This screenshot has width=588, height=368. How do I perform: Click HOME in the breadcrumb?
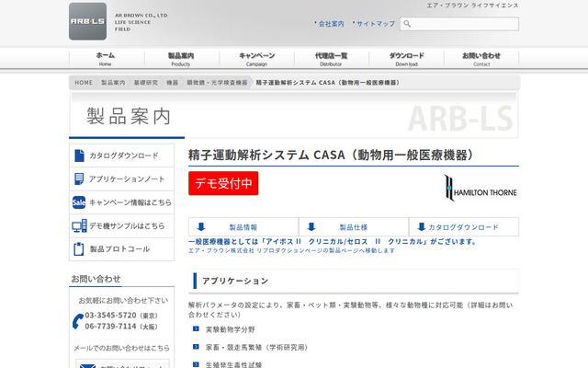pos(84,83)
